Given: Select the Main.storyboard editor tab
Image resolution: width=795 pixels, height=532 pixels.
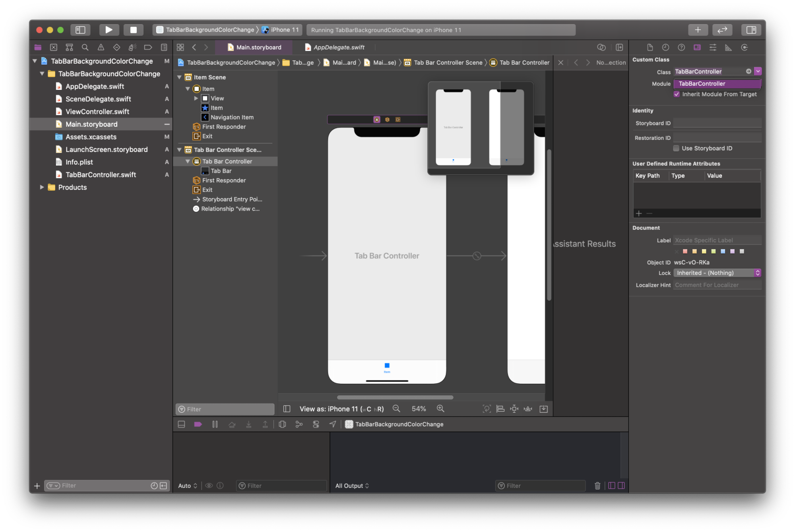Looking at the screenshot, I should coord(254,47).
